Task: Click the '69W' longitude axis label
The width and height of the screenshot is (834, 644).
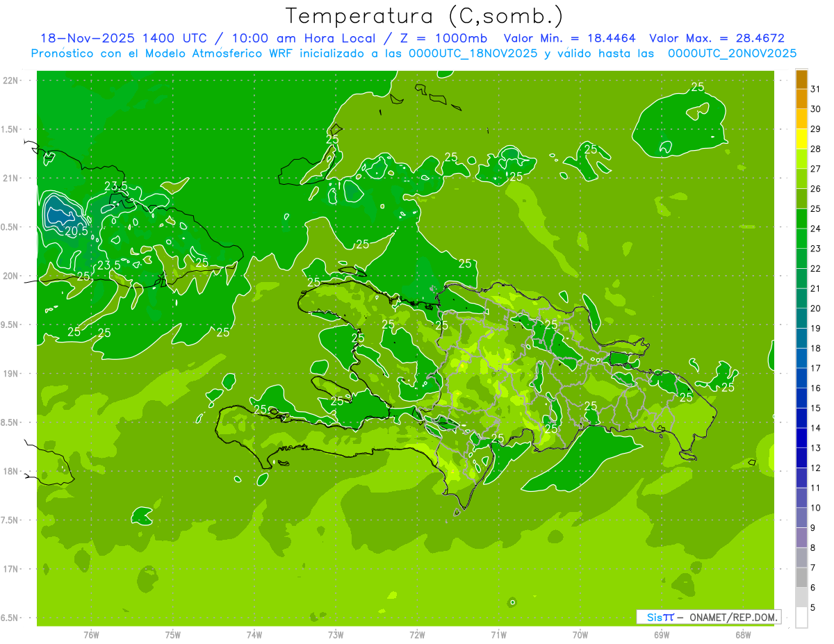Action: click(662, 635)
